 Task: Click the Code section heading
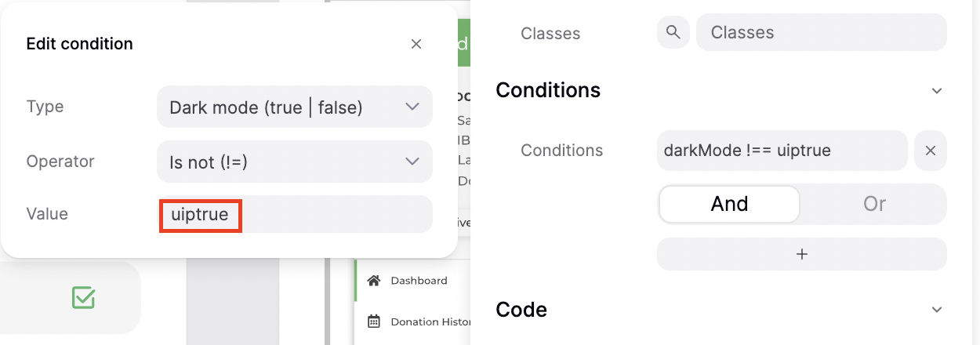pyautogui.click(x=521, y=310)
